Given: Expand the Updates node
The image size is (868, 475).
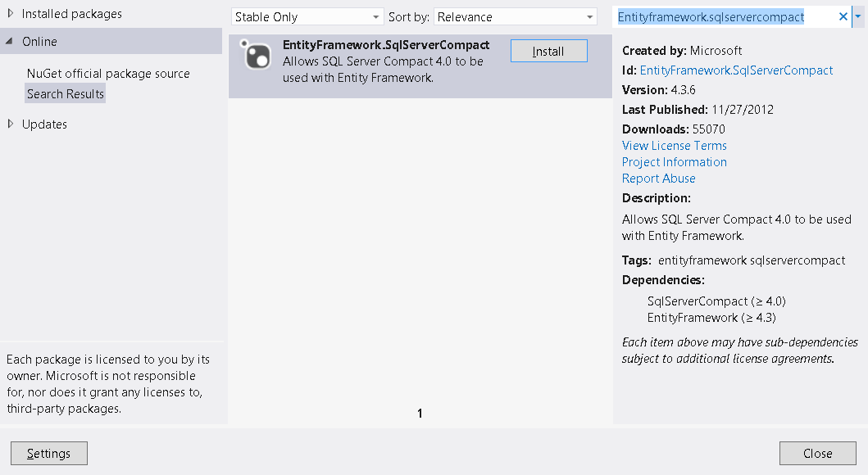Looking at the screenshot, I should click(x=11, y=124).
